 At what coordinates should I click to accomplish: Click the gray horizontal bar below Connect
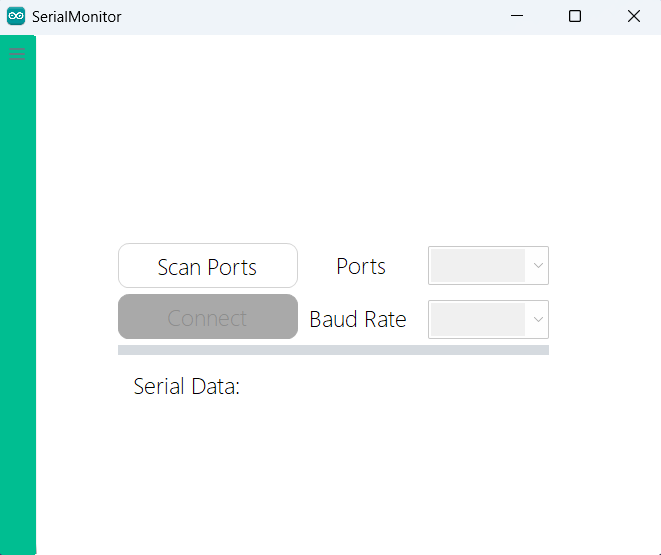[x=333, y=350]
